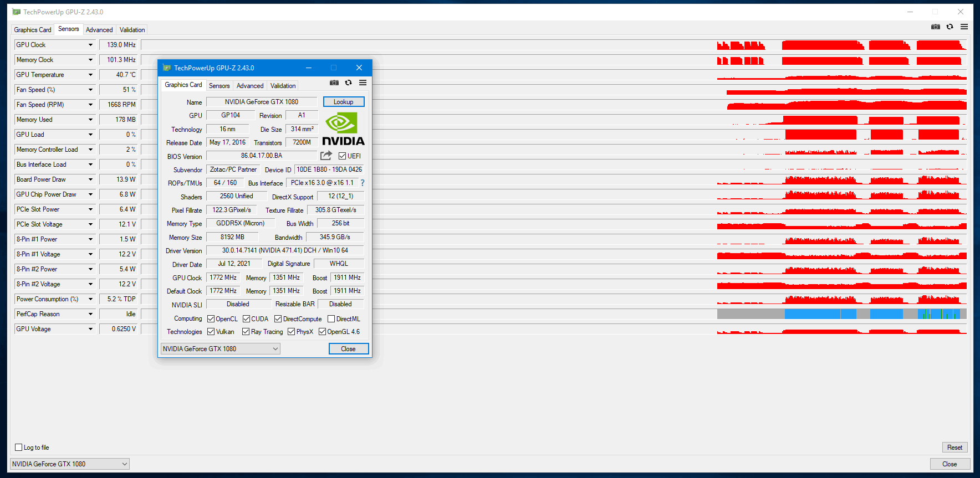Refresh data in front GPU-Z window
This screenshot has height=478, width=980.
(349, 83)
